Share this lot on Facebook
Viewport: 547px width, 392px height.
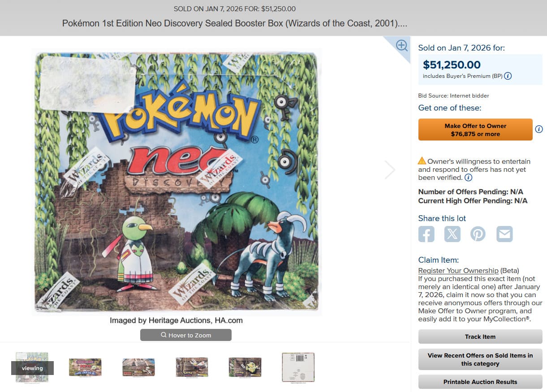coord(426,234)
